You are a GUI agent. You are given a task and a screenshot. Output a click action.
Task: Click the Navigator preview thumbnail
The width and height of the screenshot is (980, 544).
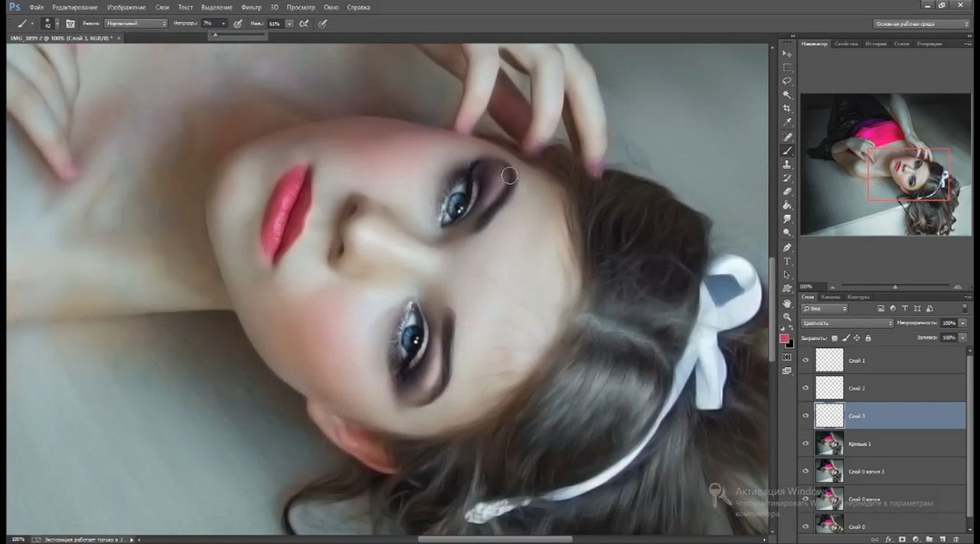tap(885, 164)
